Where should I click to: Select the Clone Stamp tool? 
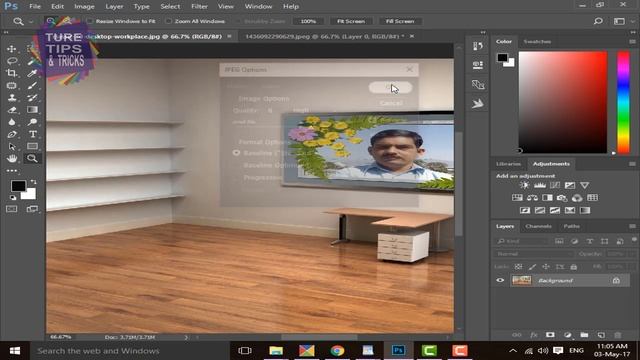pyautogui.click(x=11, y=98)
